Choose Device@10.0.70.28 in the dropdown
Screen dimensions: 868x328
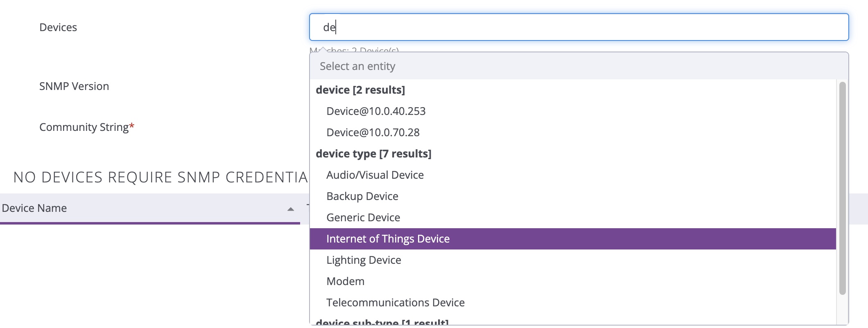click(x=373, y=133)
